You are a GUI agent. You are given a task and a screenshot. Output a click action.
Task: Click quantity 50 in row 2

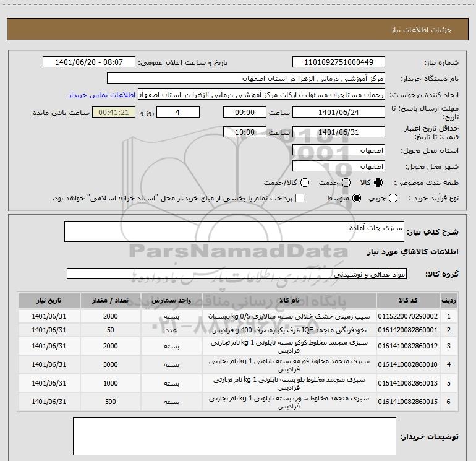[x=110, y=330]
